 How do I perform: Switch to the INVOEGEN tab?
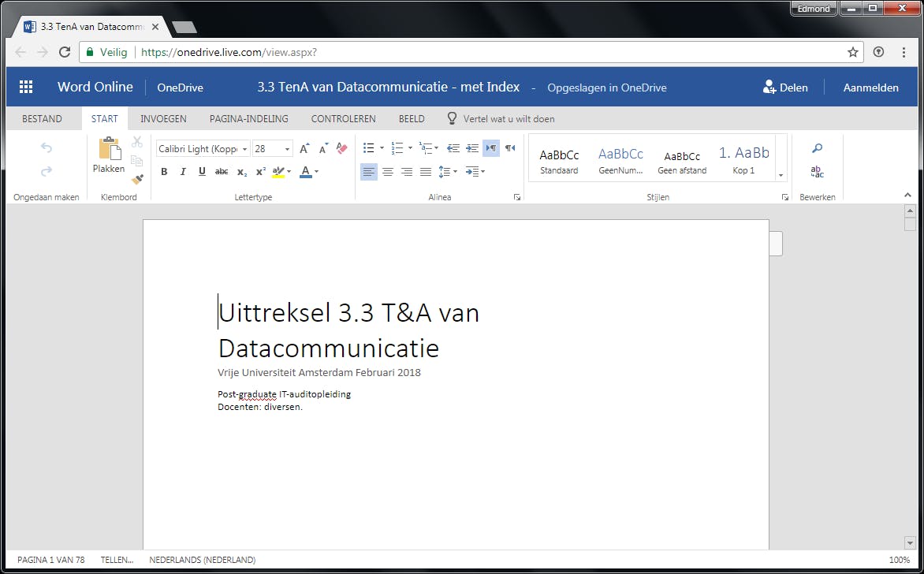[163, 118]
